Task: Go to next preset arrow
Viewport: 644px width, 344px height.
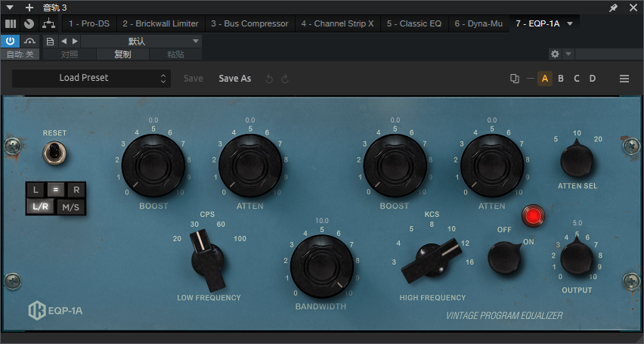Action: click(75, 41)
